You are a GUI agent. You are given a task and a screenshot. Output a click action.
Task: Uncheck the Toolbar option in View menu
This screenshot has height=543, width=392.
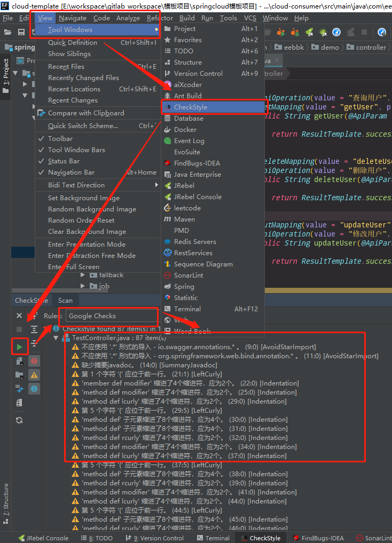(x=60, y=139)
